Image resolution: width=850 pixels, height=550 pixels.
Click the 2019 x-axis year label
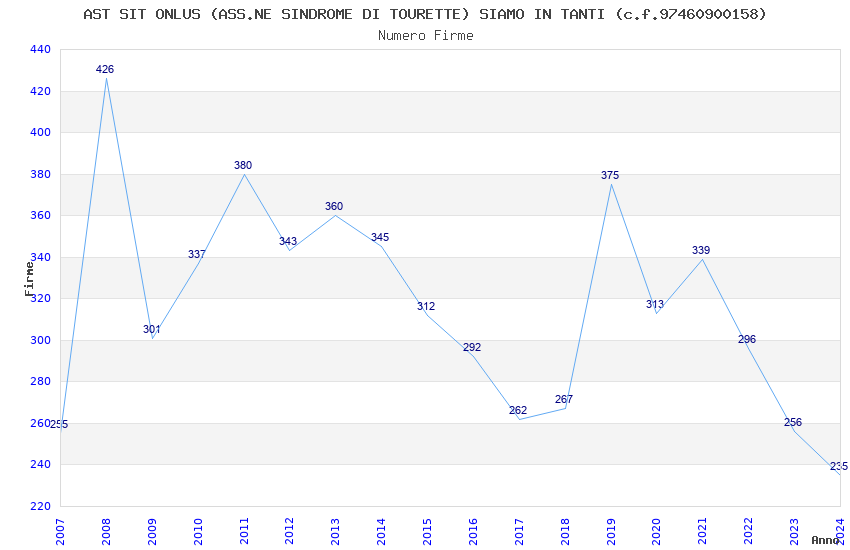(611, 531)
